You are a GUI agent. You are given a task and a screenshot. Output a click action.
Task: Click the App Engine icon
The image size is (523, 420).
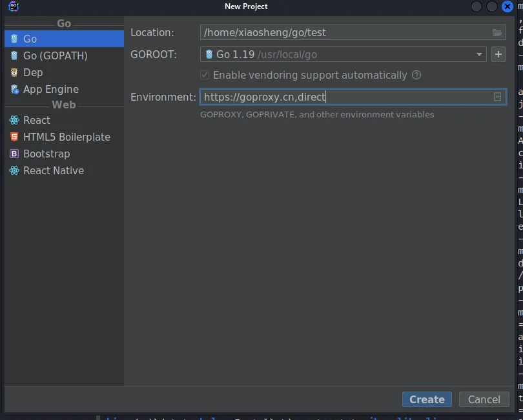click(14, 89)
